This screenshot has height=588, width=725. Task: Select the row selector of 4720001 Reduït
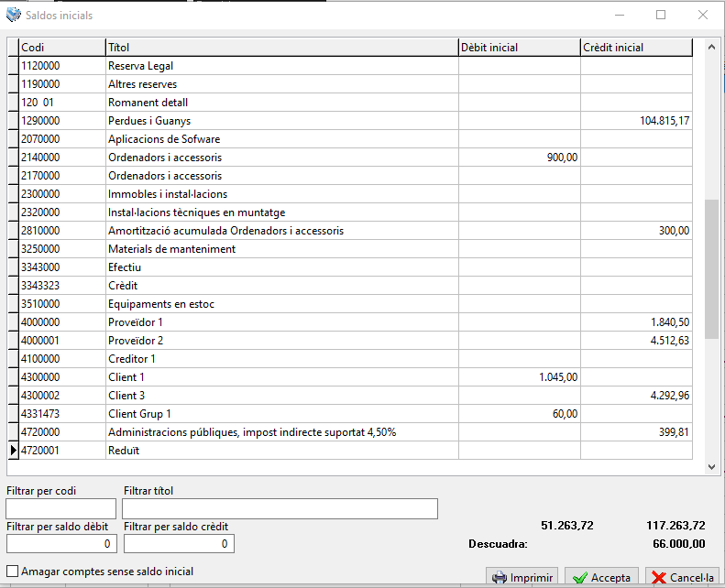(14, 451)
